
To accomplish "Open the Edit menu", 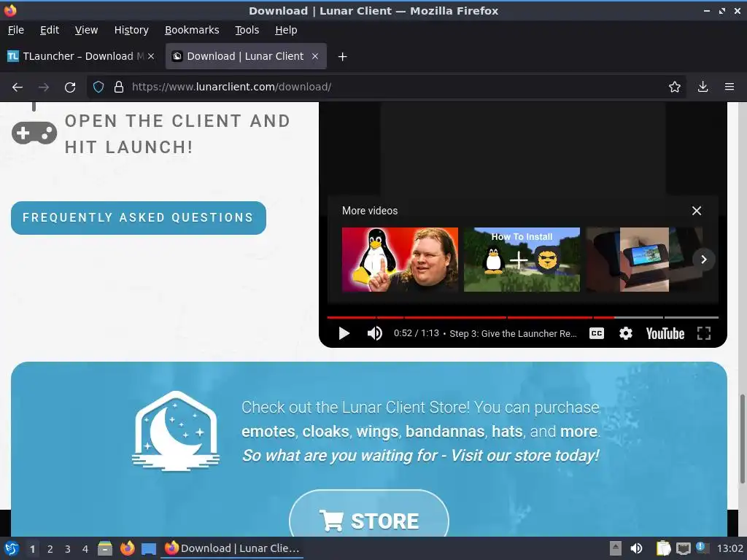I will coord(50,30).
